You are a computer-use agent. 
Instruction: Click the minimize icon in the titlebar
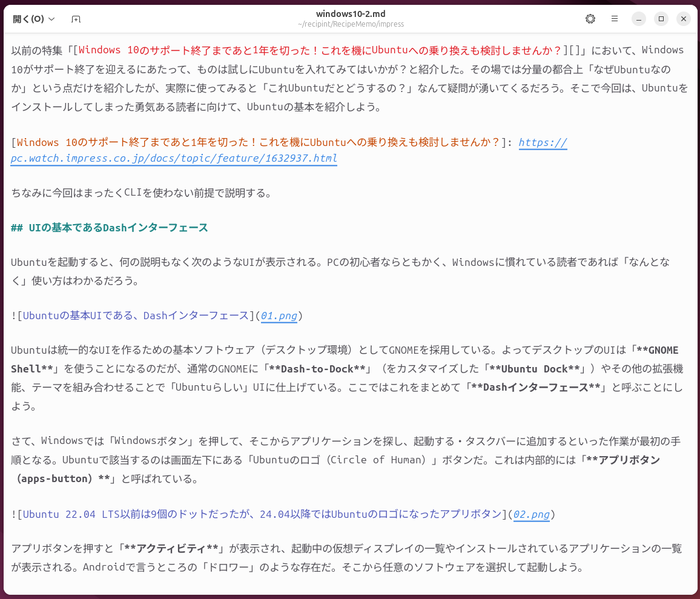click(638, 19)
